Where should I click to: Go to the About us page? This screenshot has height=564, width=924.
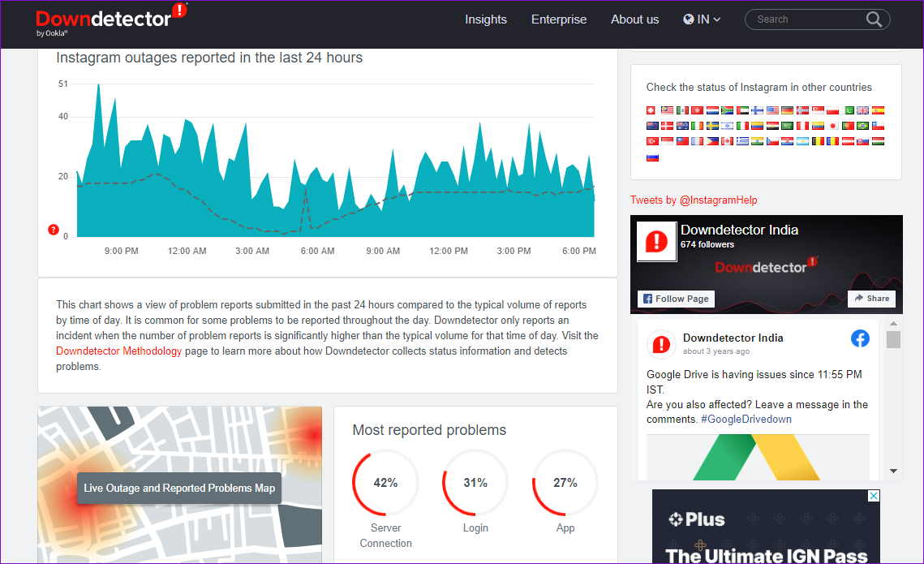[634, 19]
